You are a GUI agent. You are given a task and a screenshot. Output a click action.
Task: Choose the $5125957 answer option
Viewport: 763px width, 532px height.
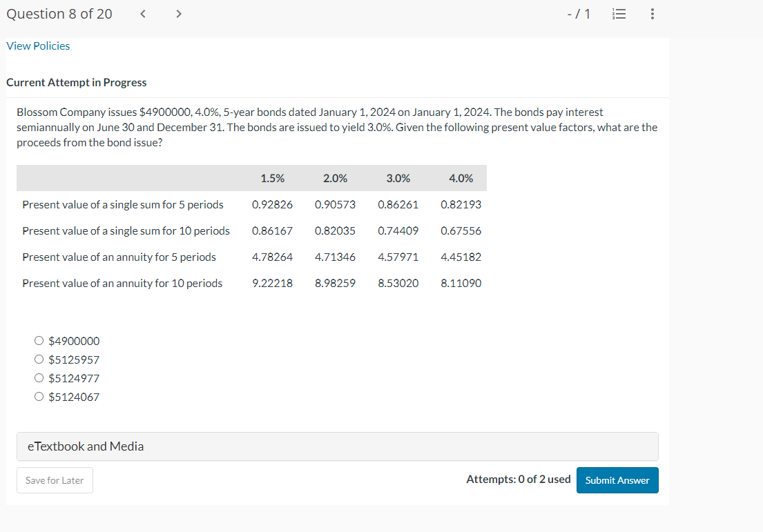tap(39, 359)
